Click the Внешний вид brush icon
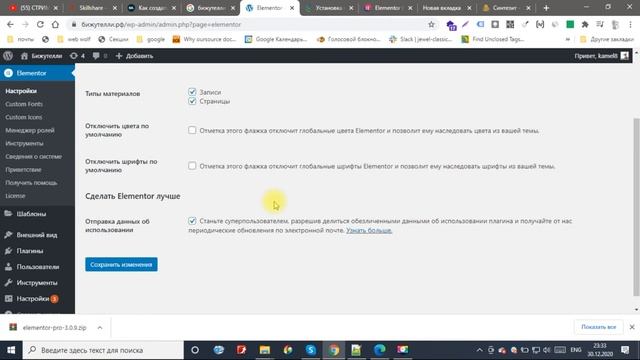This screenshot has width=640, height=360. tap(8, 235)
